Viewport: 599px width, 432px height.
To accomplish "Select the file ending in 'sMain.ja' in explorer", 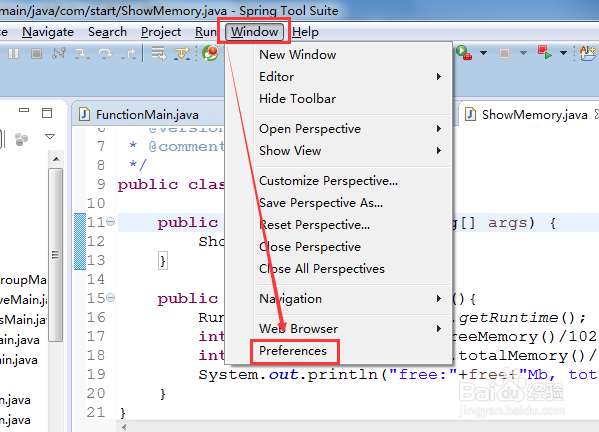I will 23,320.
